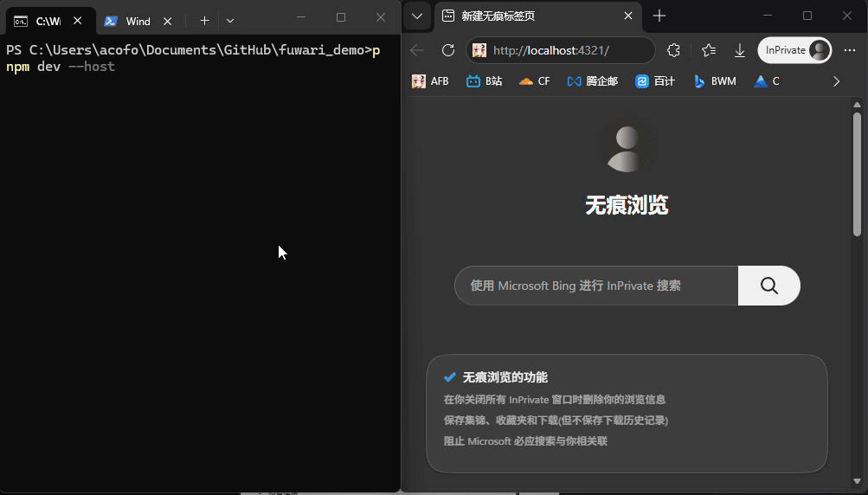Click the 无痕浏览 heading text
The width and height of the screenshot is (868, 495).
(x=627, y=205)
